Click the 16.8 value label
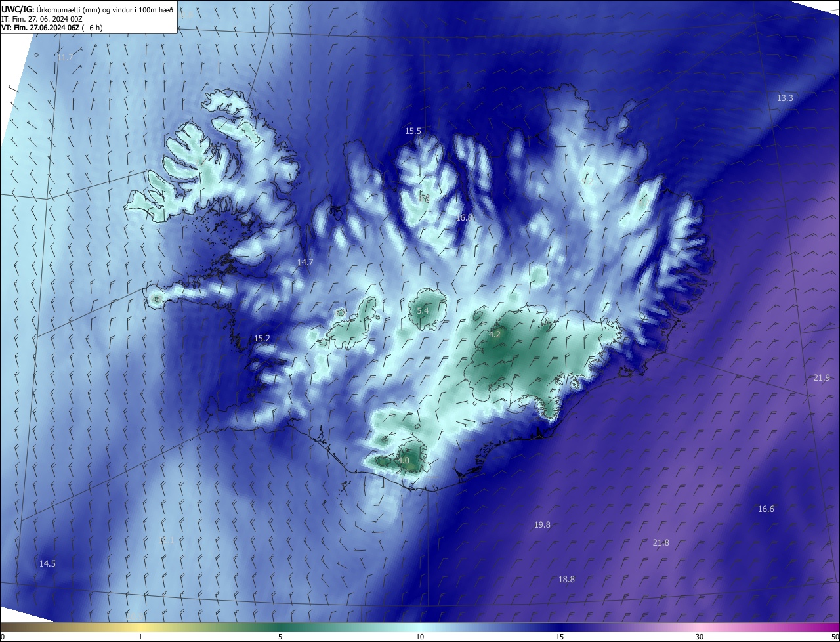 (464, 217)
